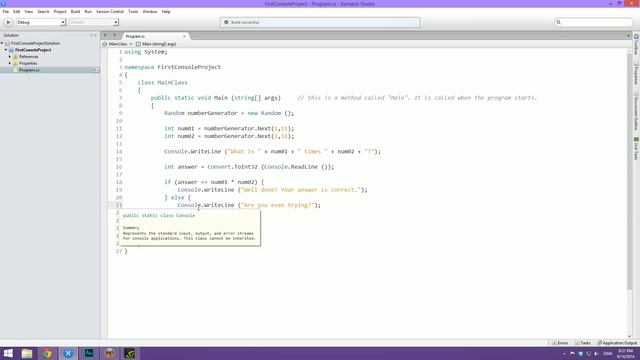Collapse the FirstConsoleProjectSolution node
Image resolution: width=640 pixels, height=360 pixels.
coord(2,43)
